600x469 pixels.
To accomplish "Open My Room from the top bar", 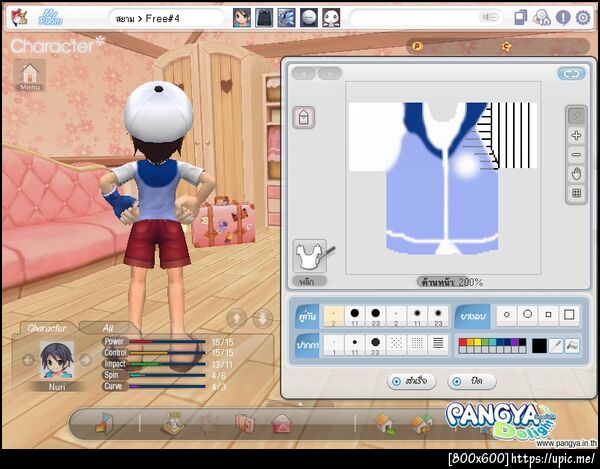I will pyautogui.click(x=50, y=17).
